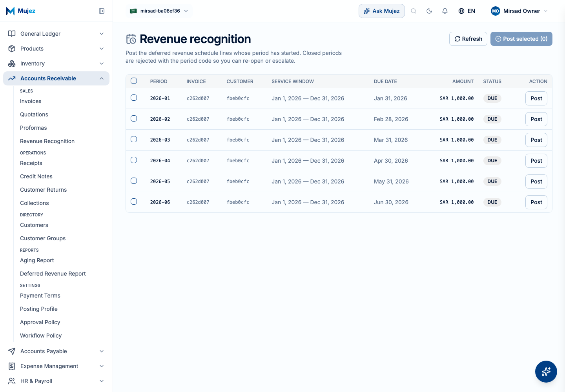Expand the Products chevron
Image resolution: width=565 pixels, height=392 pixels.
102,49
